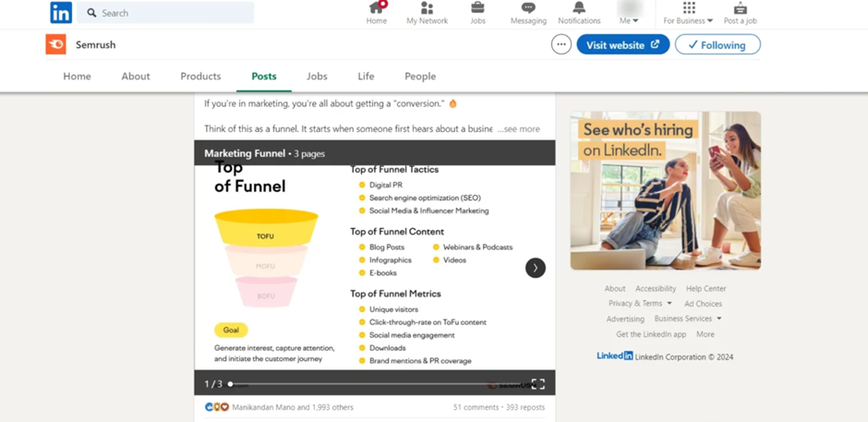Open the Advertising link
Image resolution: width=868 pixels, height=422 pixels.
[625, 319]
